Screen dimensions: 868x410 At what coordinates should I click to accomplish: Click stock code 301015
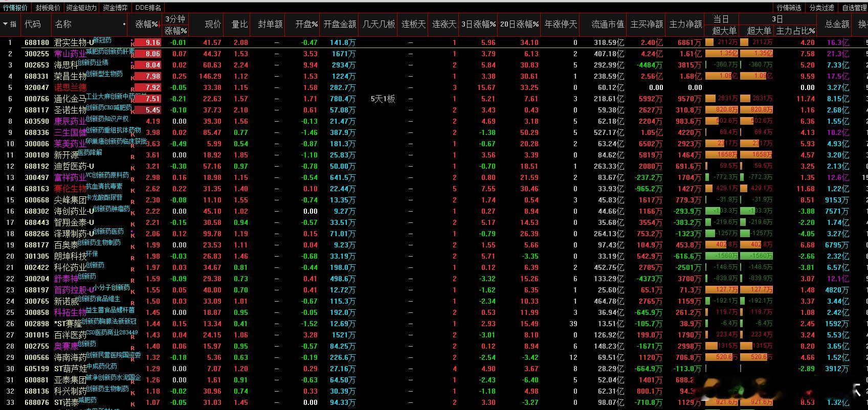(x=37, y=335)
